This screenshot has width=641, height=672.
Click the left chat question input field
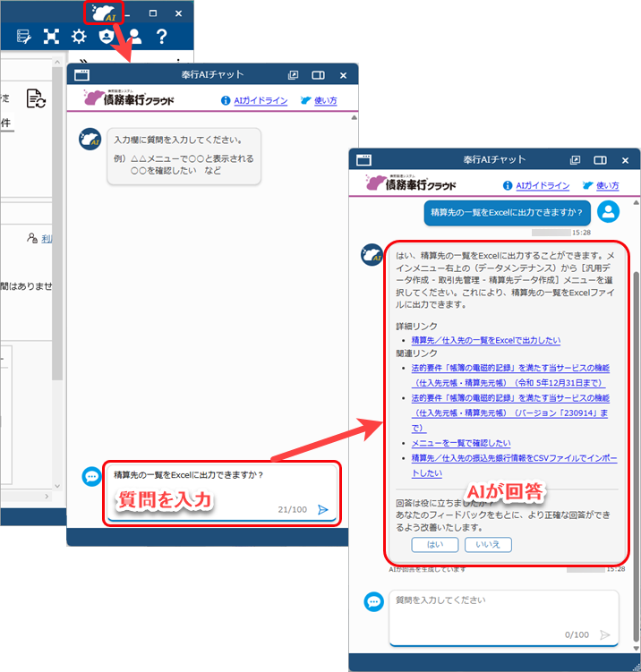[x=222, y=492]
